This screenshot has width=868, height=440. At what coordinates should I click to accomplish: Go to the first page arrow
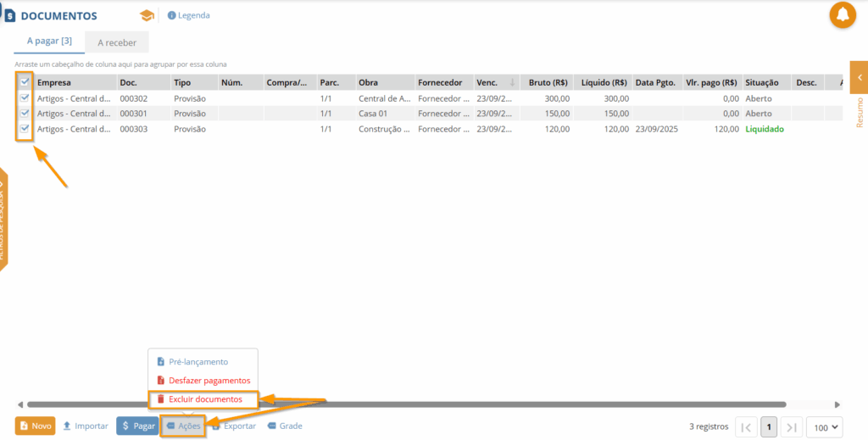pyautogui.click(x=746, y=427)
